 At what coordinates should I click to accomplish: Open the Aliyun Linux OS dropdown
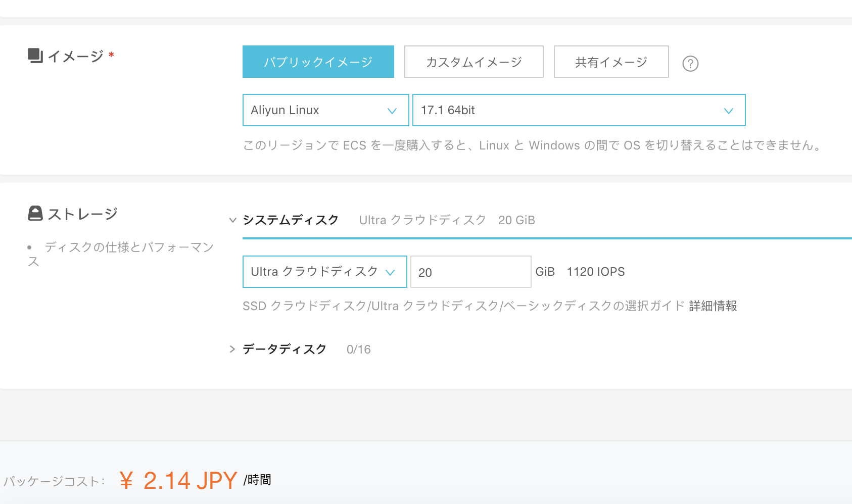pos(326,110)
